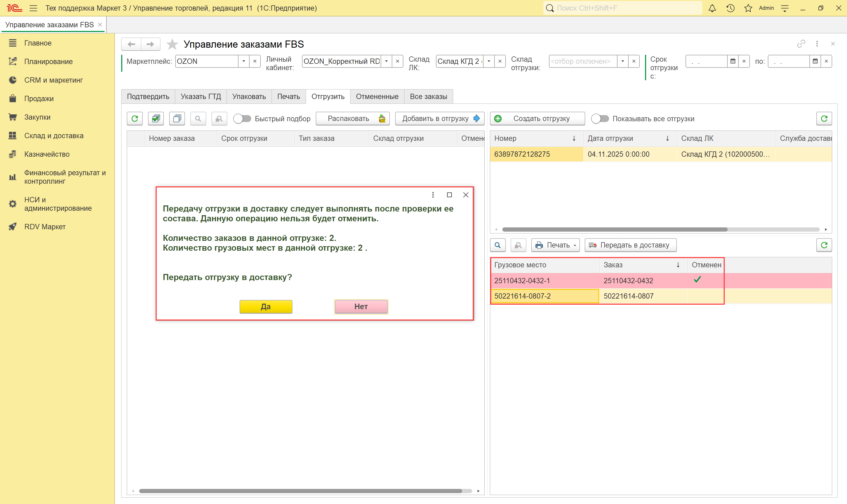Open Склад и доставка menu section

54,136
